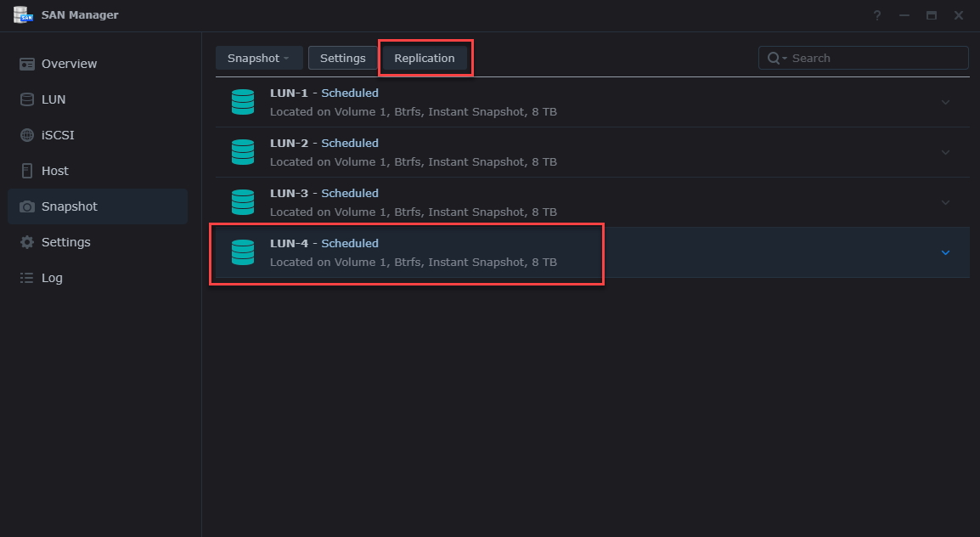980x537 pixels.
Task: Open the Snapshot dropdown button
Action: coord(258,58)
